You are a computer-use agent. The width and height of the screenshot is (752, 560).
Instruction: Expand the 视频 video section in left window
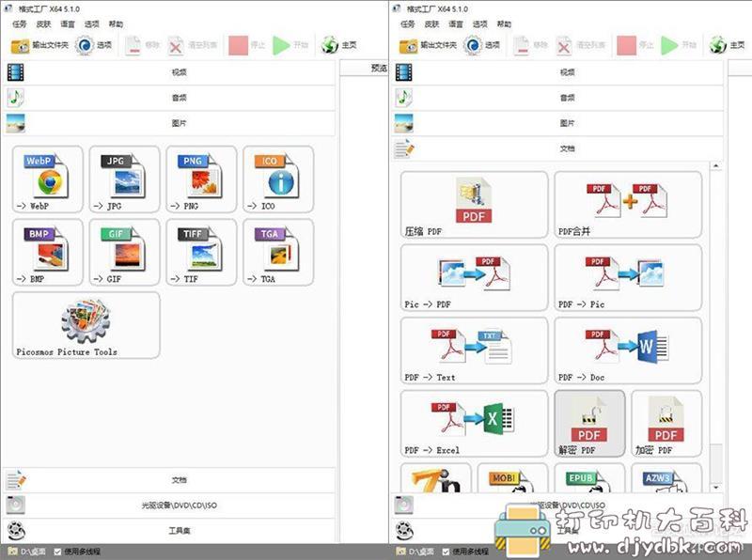pos(169,72)
